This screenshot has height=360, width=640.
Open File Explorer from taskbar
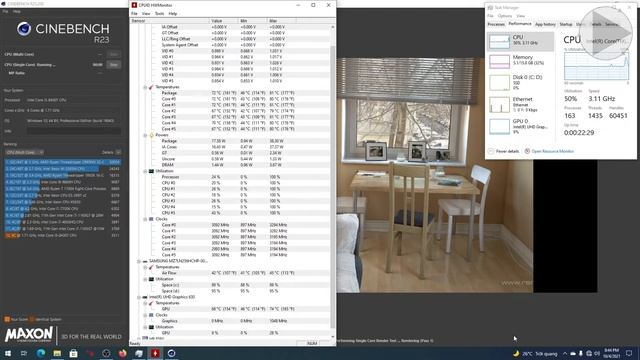pos(57,353)
